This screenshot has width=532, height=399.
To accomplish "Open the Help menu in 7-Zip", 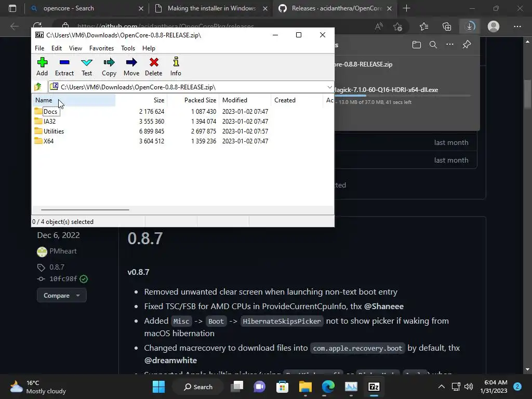I will [149, 48].
